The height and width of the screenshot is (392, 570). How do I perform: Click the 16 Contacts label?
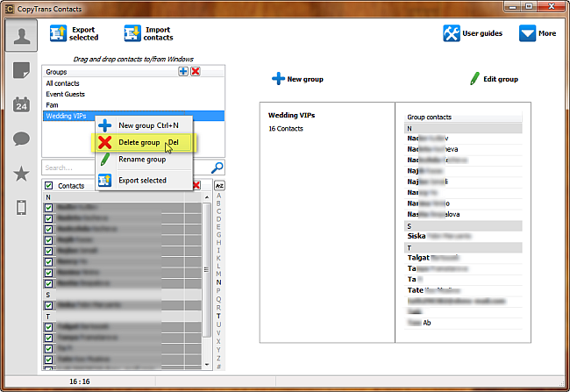point(286,129)
